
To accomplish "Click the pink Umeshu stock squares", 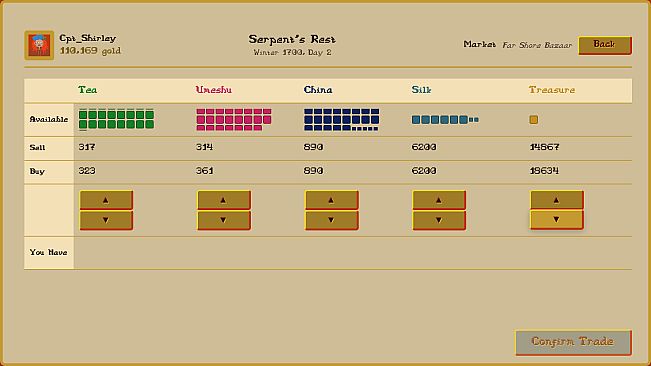I will 234,120.
